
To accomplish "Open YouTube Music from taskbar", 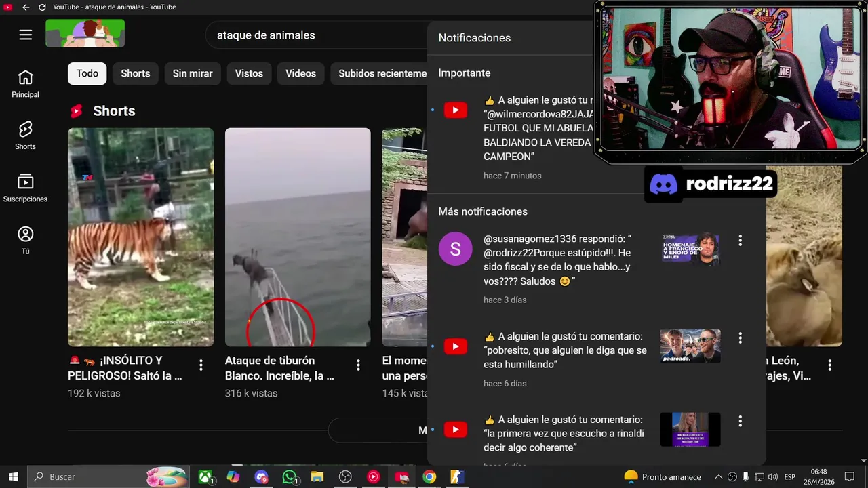I will [x=373, y=477].
